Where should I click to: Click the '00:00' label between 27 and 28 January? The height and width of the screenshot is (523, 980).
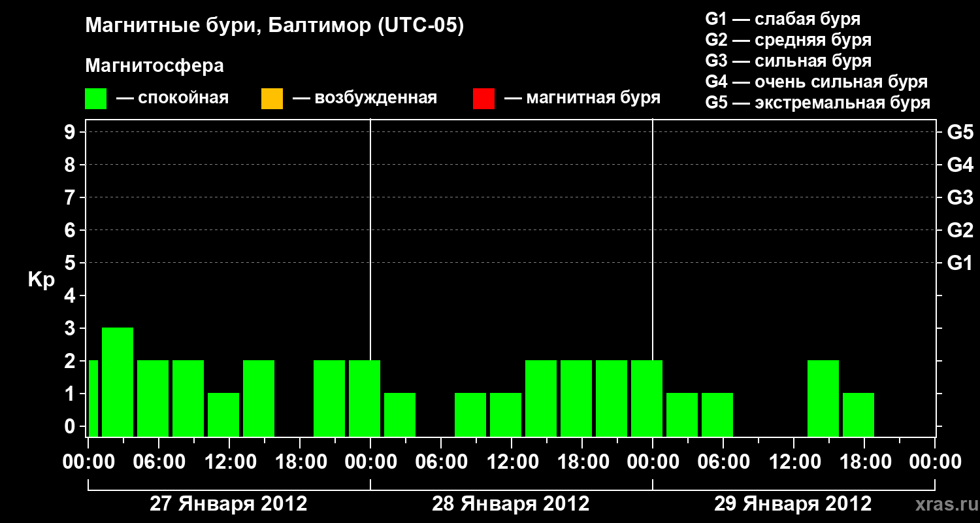coord(370,462)
